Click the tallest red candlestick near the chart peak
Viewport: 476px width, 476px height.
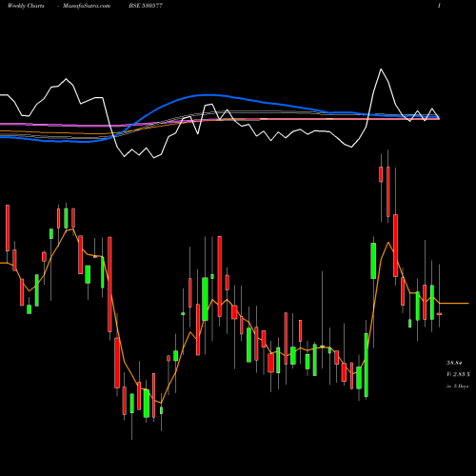coord(395,246)
